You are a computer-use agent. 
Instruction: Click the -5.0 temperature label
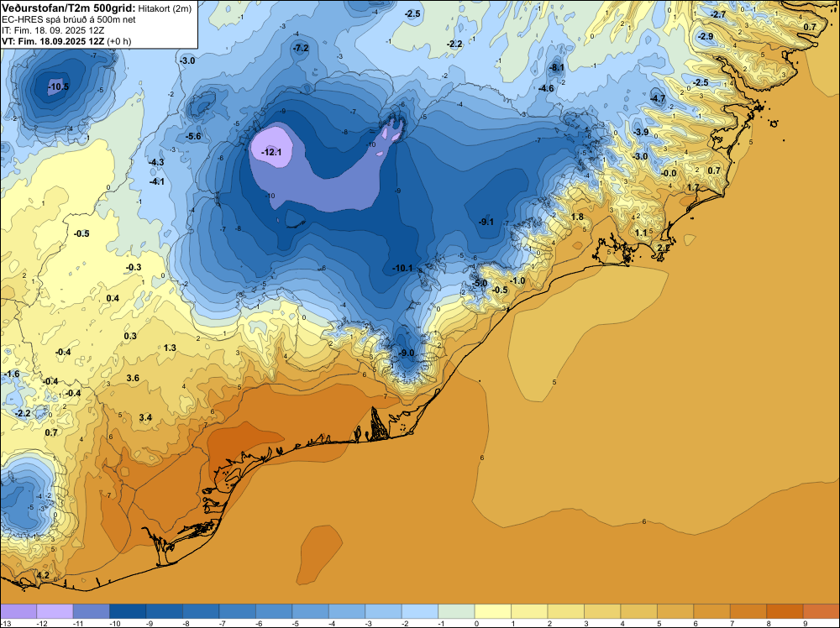(x=480, y=283)
